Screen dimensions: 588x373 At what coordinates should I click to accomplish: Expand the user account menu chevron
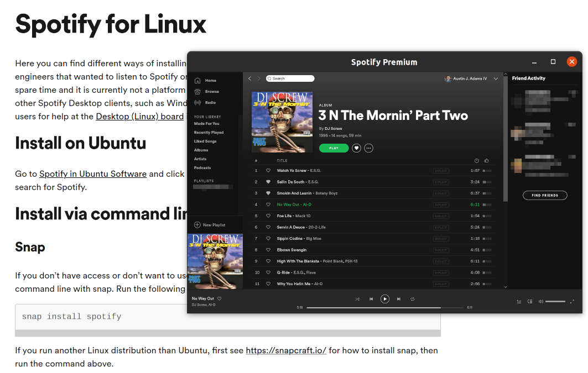pos(496,78)
